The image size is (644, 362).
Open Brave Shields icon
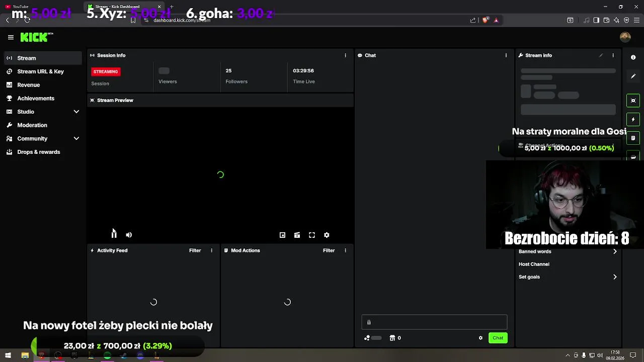(485, 20)
